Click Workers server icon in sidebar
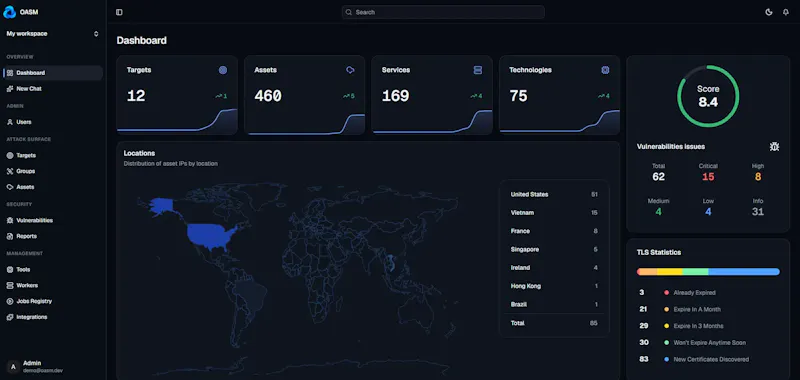Image resolution: width=800 pixels, height=380 pixels. 10,285
